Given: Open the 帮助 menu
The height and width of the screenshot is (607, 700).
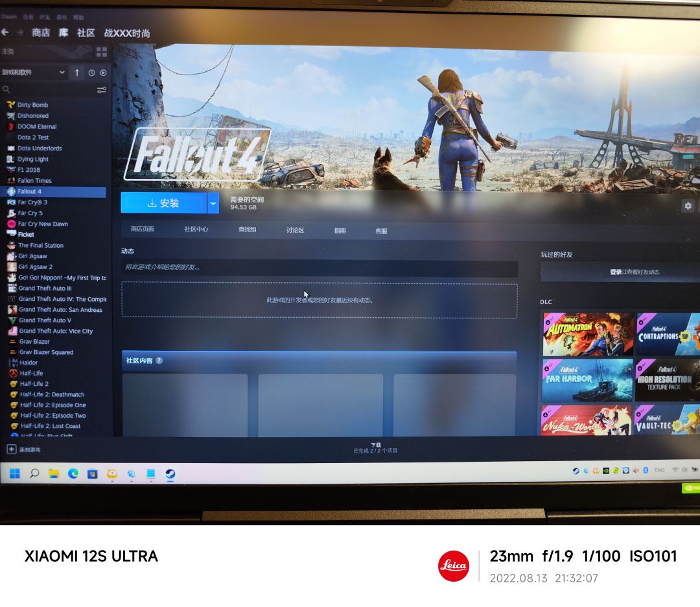Looking at the screenshot, I should point(78,18).
